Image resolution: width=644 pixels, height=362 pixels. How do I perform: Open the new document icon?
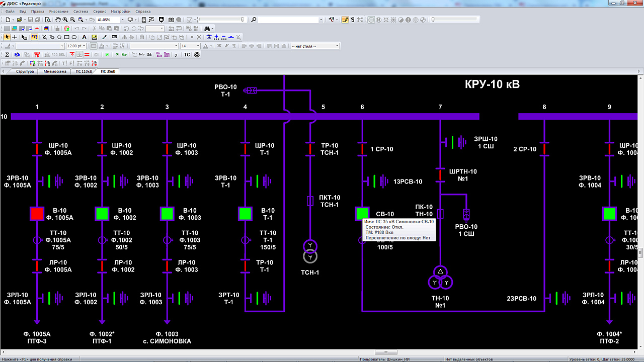click(7, 20)
